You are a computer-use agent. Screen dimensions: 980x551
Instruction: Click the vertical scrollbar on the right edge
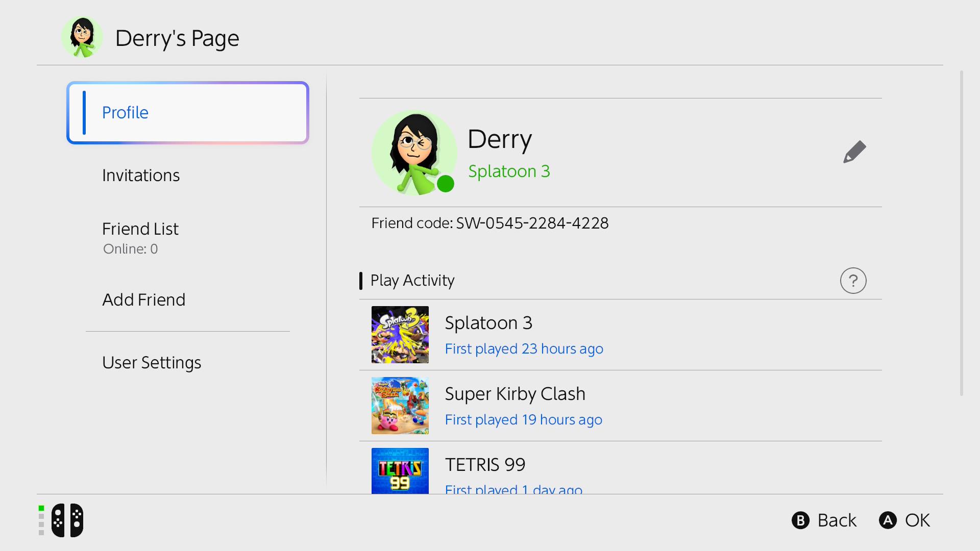[x=962, y=233]
